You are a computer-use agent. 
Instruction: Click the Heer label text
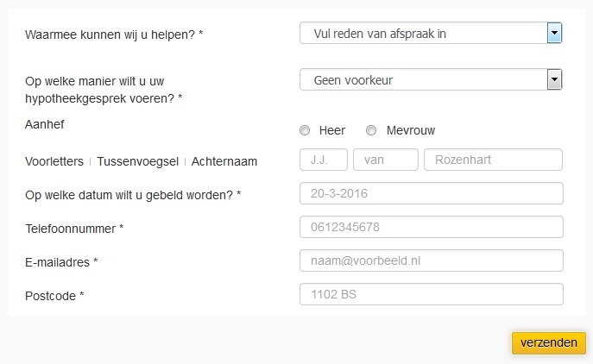[332, 130]
